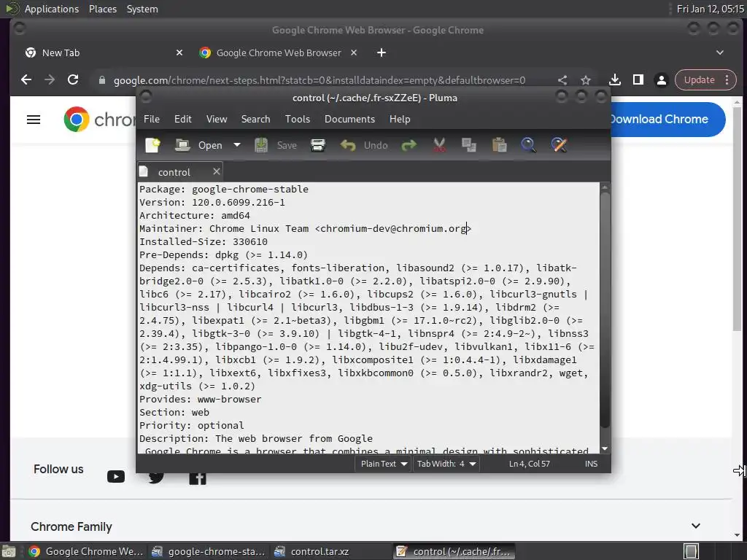
Task: Click the Redo arrow icon in Pluma
Action: (409, 145)
